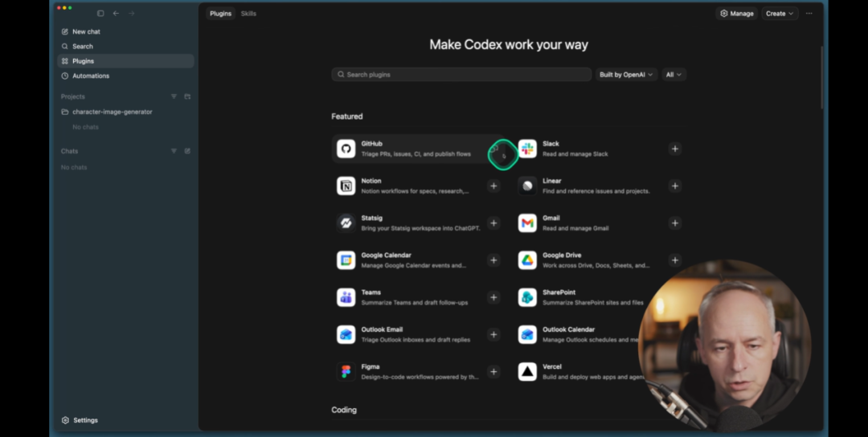Add the Teams plugin with plus
The width and height of the screenshot is (868, 437).
[x=493, y=297]
